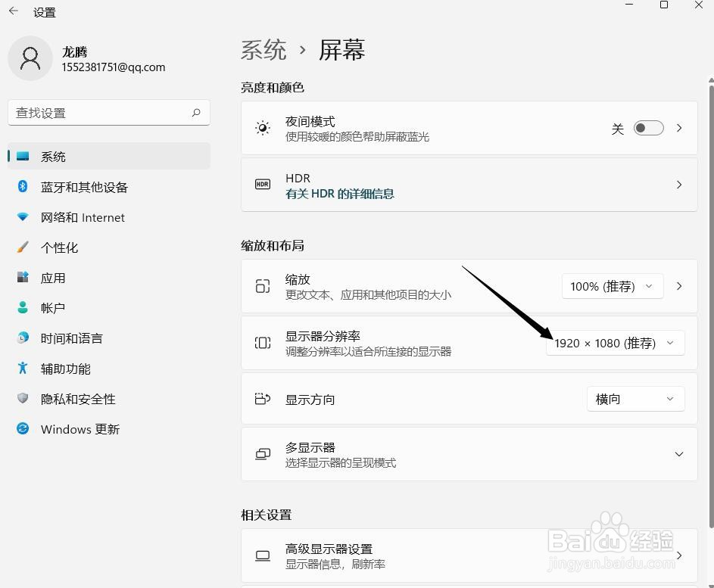Go to 个性化 settings

(x=109, y=247)
